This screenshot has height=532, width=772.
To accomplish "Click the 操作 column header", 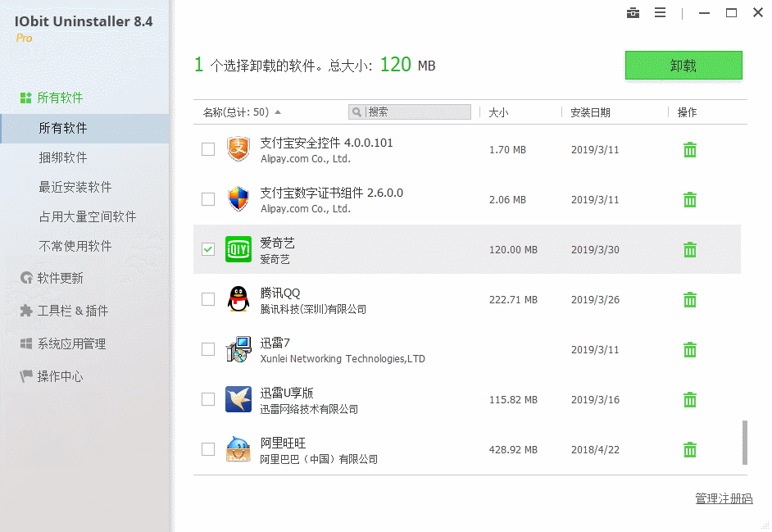I will tap(687, 112).
